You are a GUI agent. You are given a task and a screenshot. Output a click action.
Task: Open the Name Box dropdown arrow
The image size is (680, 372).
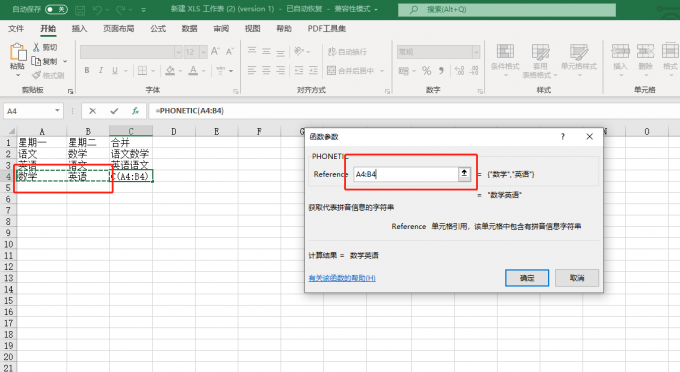(57, 111)
